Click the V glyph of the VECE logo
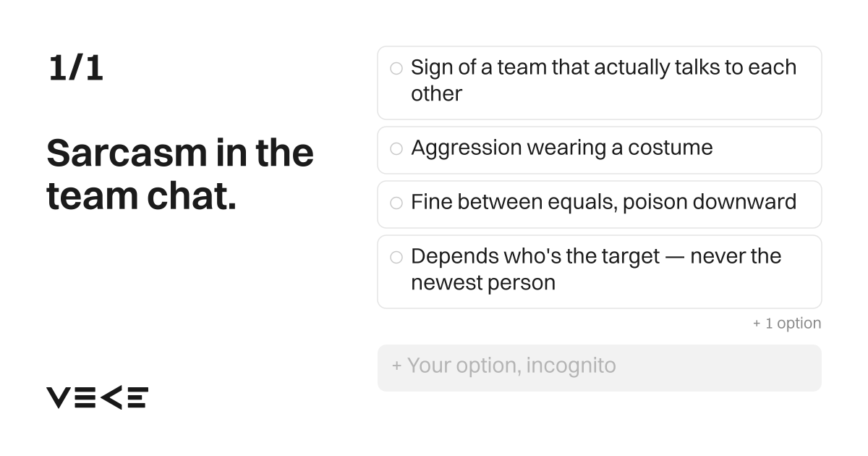Image resolution: width=868 pixels, height=456 pixels. (58, 397)
